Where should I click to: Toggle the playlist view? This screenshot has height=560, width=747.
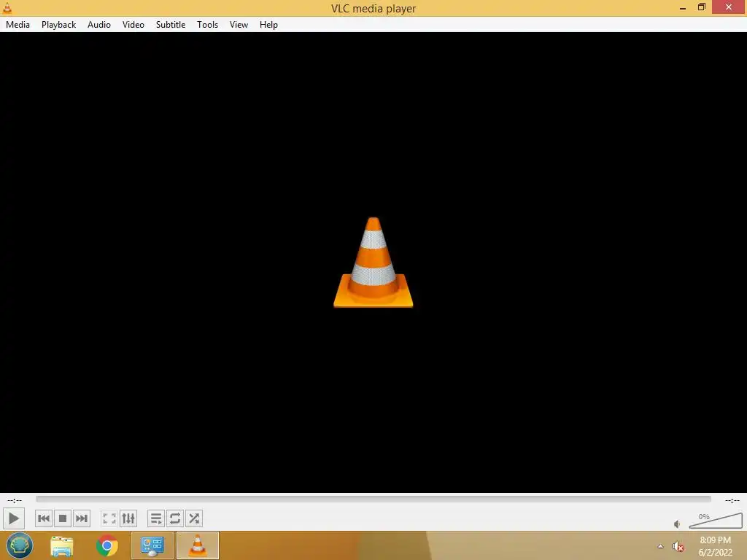tap(156, 518)
